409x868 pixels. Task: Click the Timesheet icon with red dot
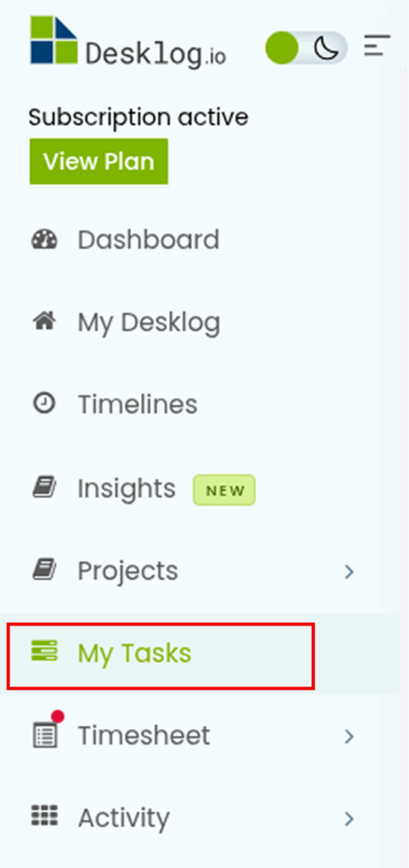tap(46, 731)
